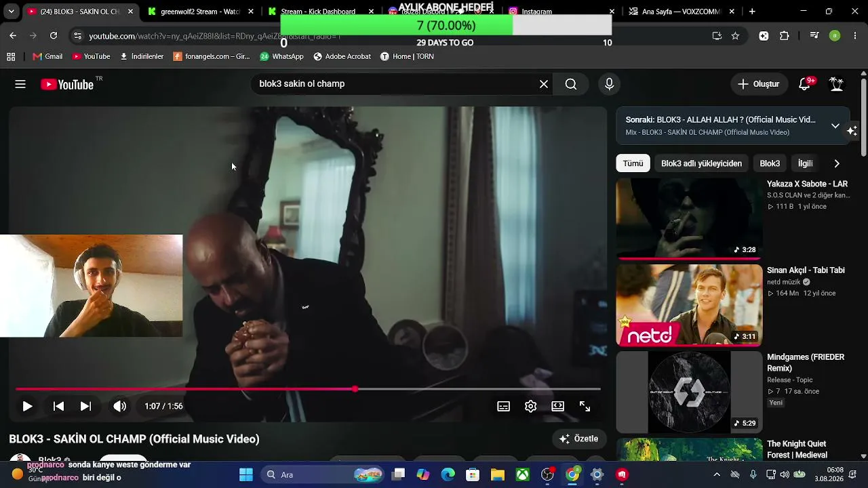868x488 pixels.
Task: Run the search with the magnifier button
Action: (571, 84)
